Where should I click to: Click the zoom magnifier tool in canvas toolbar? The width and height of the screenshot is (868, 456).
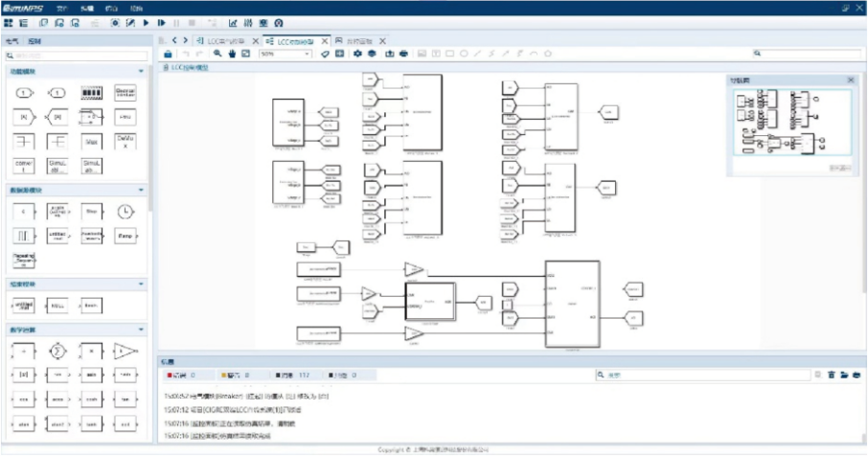(x=218, y=54)
